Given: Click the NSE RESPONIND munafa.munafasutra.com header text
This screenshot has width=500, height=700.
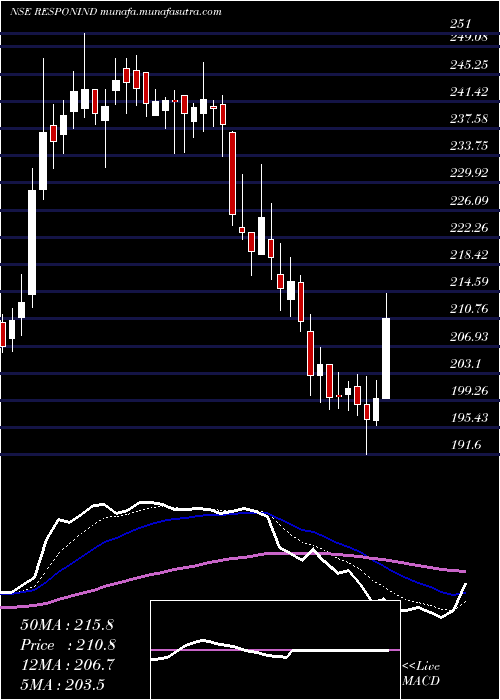Looking at the screenshot, I should coord(116,12).
